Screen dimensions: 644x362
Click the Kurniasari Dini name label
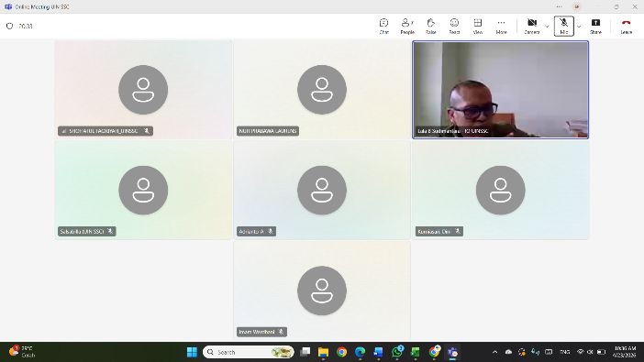439,232
